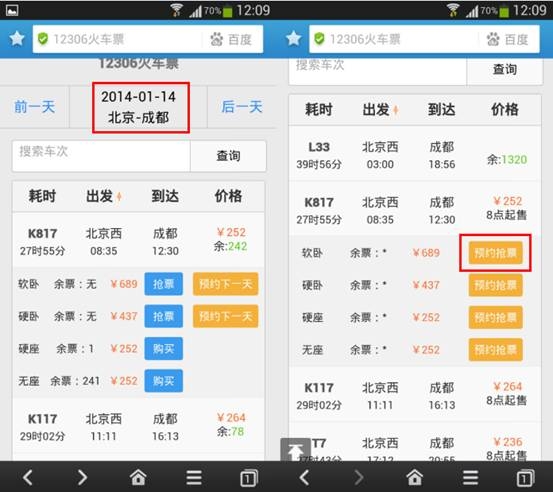Sort by departure column header on right
The image size is (553, 492).
coord(380,110)
